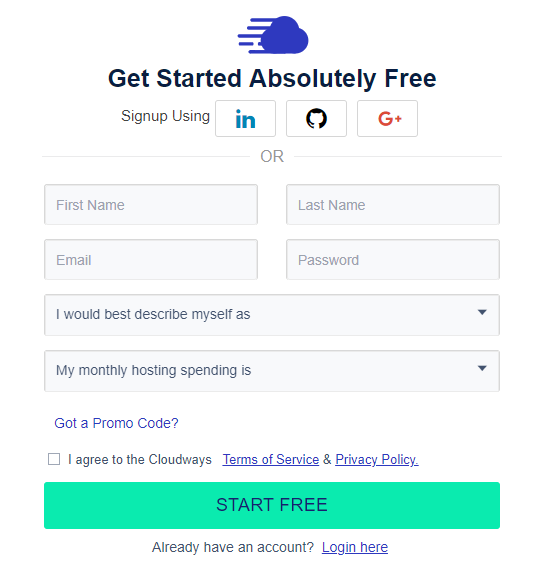
Task: Click the START FREE button
Action: [272, 505]
